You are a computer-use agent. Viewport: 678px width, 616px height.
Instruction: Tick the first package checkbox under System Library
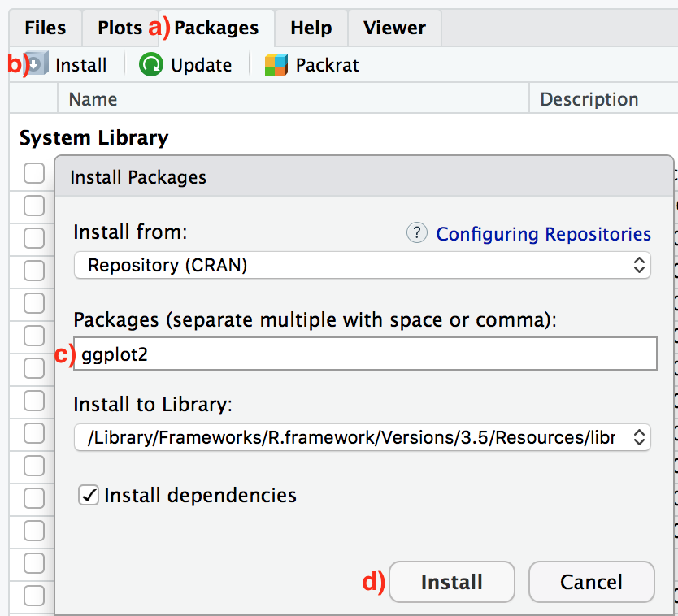click(33, 173)
